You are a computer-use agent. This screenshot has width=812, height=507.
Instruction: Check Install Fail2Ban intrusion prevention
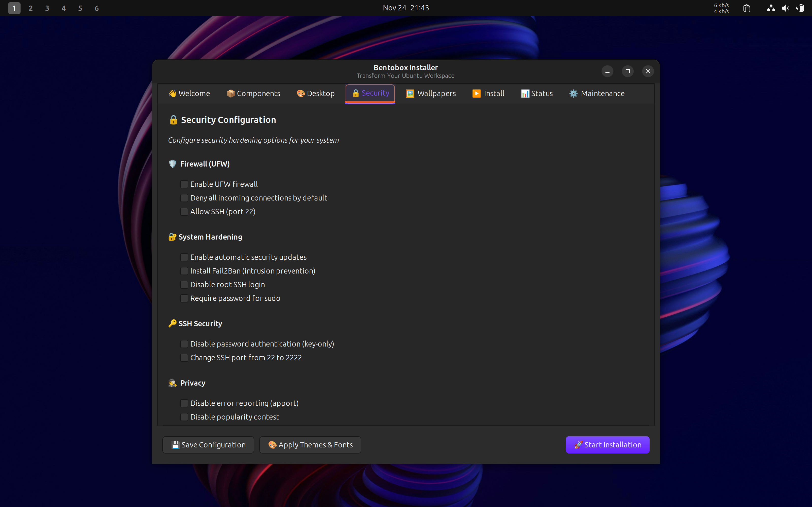coord(184,271)
